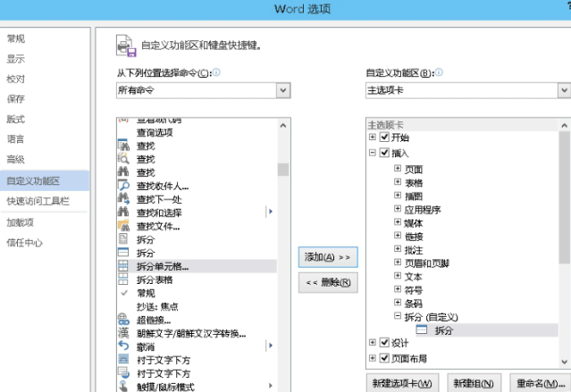571x392 pixels.
Task: Click the 查找下一处 binoculars icon
Action: pyautogui.click(x=124, y=198)
